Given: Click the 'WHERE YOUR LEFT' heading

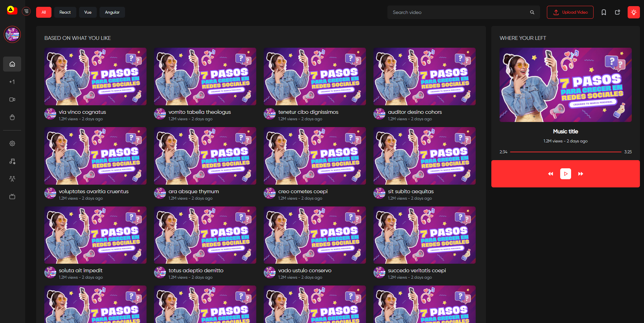Looking at the screenshot, I should point(523,38).
